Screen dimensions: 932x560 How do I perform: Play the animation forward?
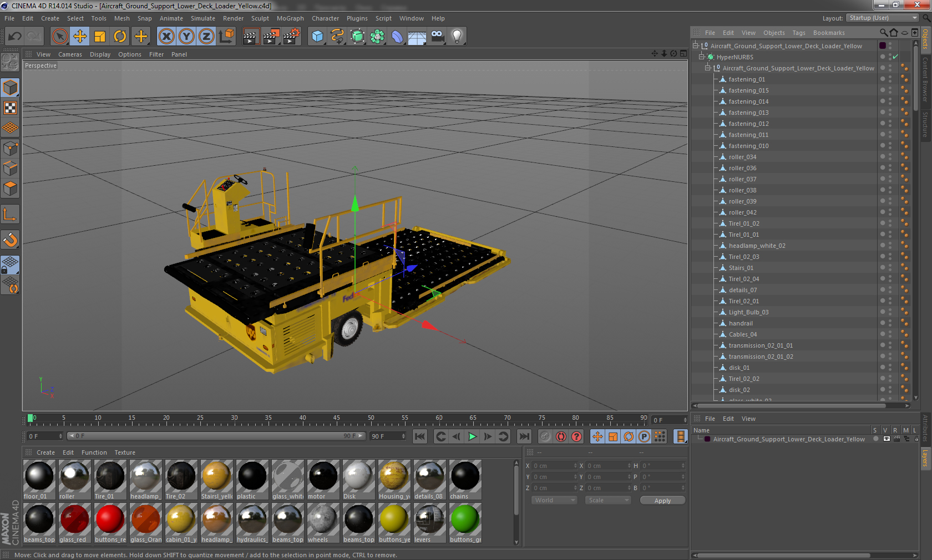pos(472,437)
